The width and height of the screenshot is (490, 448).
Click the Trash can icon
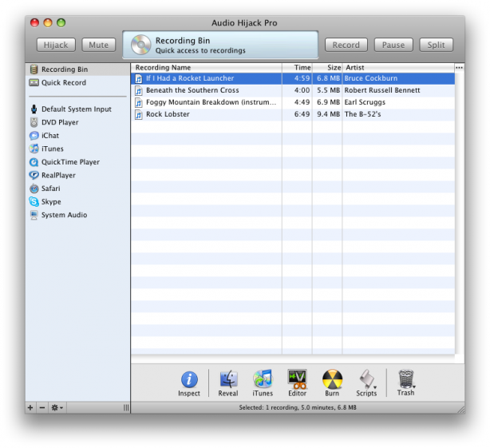click(405, 379)
